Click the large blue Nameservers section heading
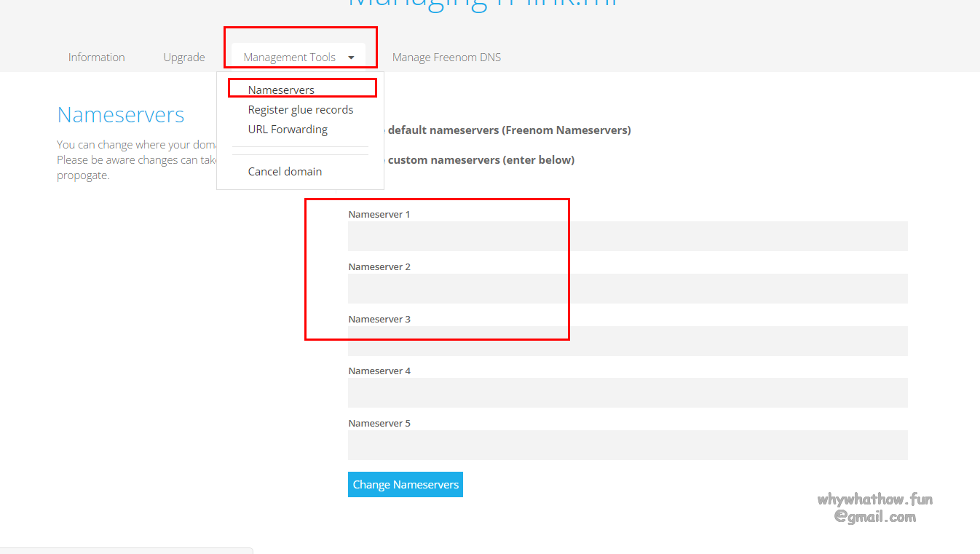 click(121, 115)
